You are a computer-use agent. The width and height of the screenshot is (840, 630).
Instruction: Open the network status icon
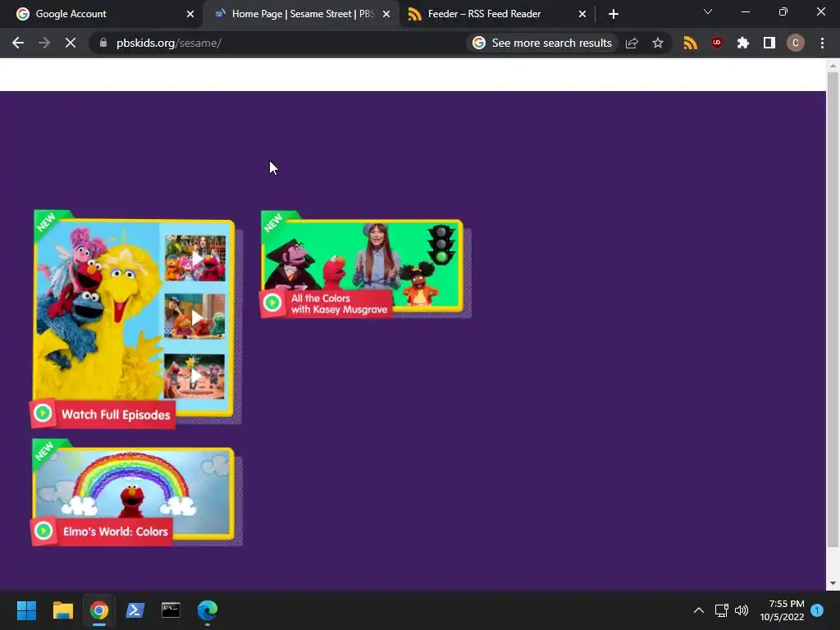(721, 610)
